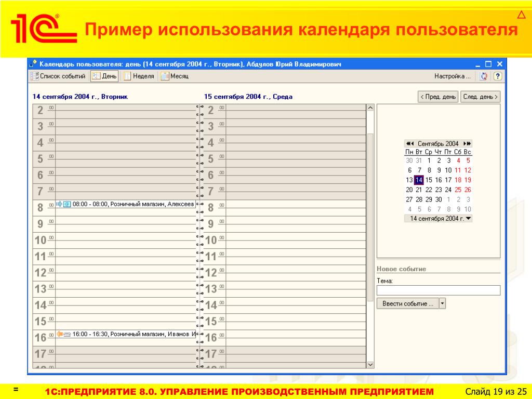Click the email icon on the 08:00 event
Image resolution: width=532 pixels, height=399 pixels.
point(67,204)
